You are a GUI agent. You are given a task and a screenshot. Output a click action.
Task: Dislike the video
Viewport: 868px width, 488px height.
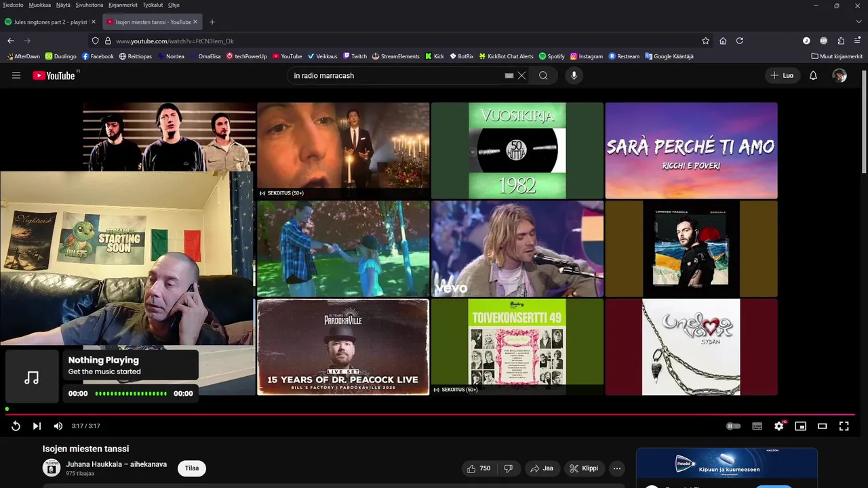508,468
